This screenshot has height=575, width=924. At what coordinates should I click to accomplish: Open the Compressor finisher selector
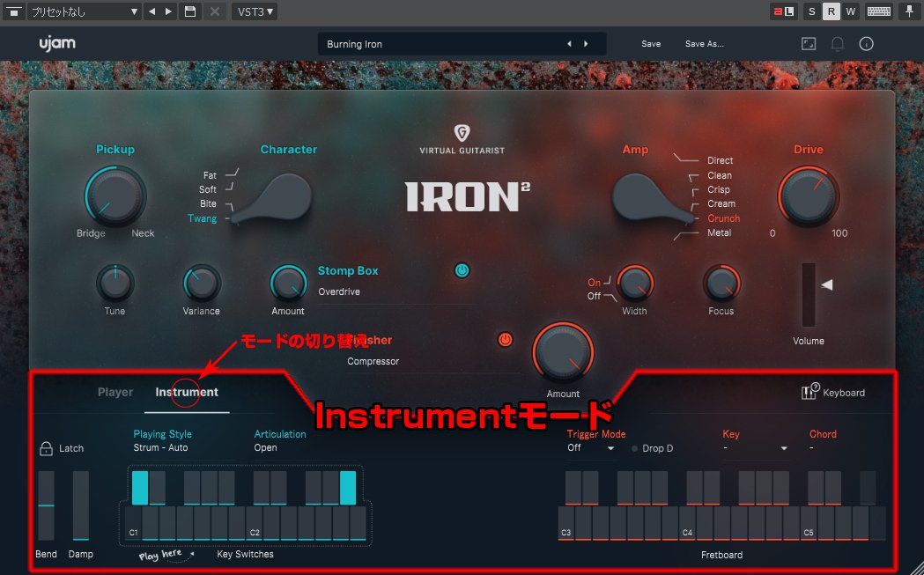click(433, 362)
